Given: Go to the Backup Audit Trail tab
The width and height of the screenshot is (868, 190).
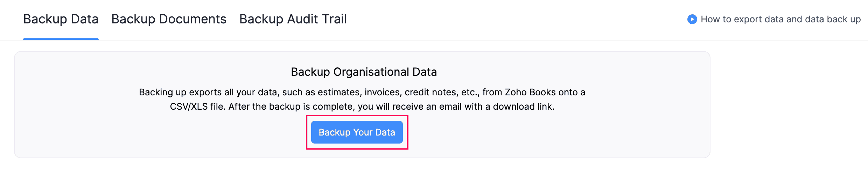Looking at the screenshot, I should click(x=293, y=19).
